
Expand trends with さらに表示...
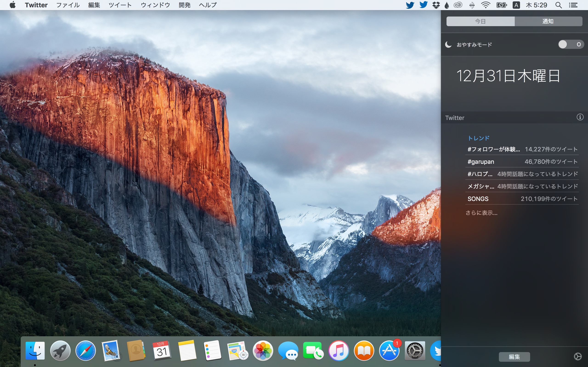[481, 213]
